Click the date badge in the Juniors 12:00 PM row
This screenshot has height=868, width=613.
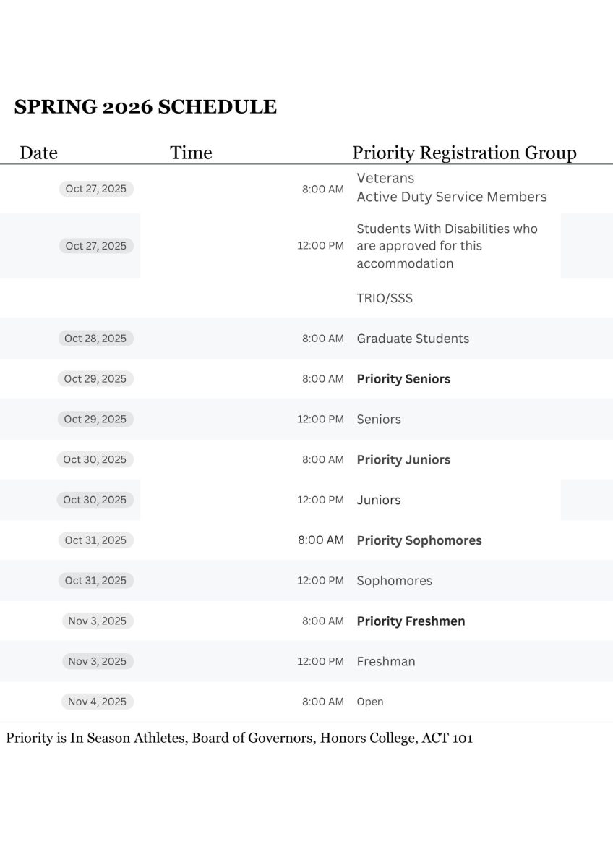[x=95, y=500]
